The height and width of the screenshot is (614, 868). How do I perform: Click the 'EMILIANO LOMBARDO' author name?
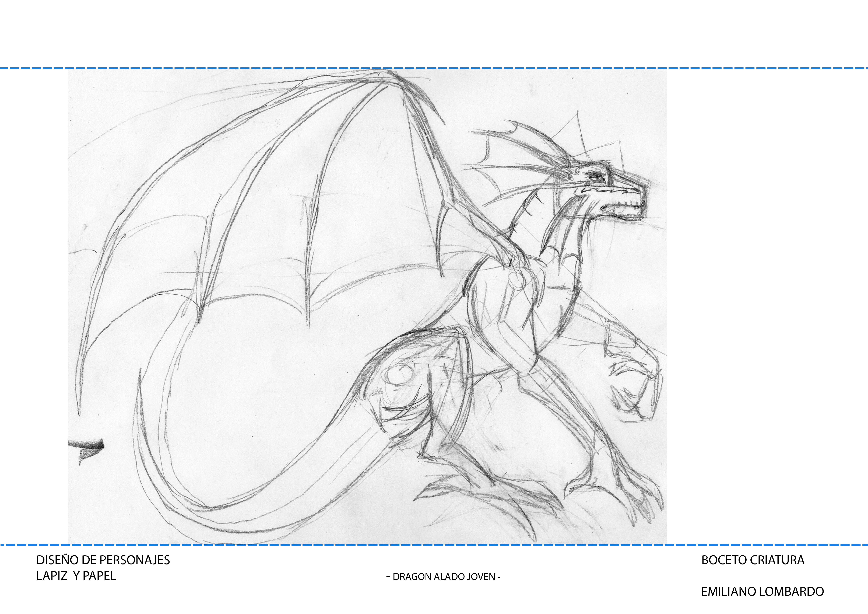762,592
